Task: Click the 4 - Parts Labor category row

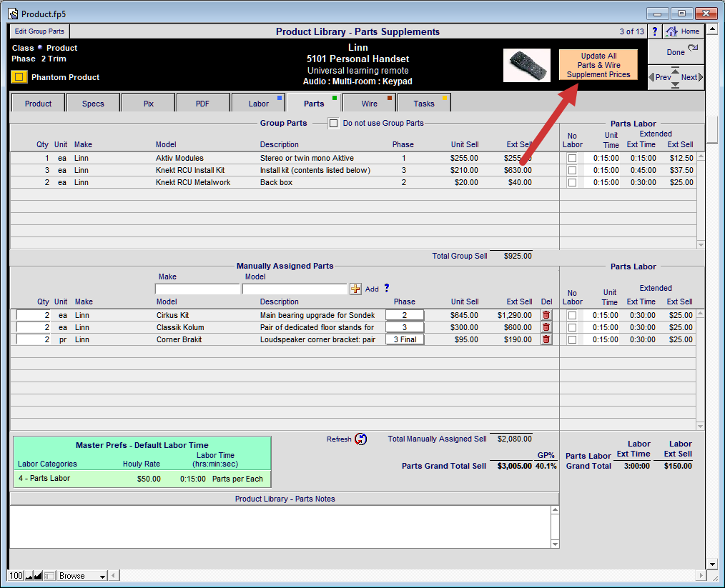Action: (x=142, y=479)
